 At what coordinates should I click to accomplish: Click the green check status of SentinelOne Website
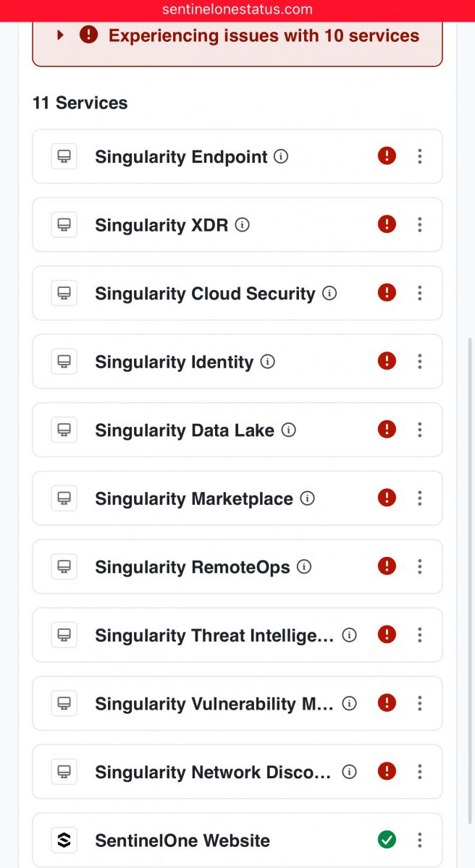[387, 840]
